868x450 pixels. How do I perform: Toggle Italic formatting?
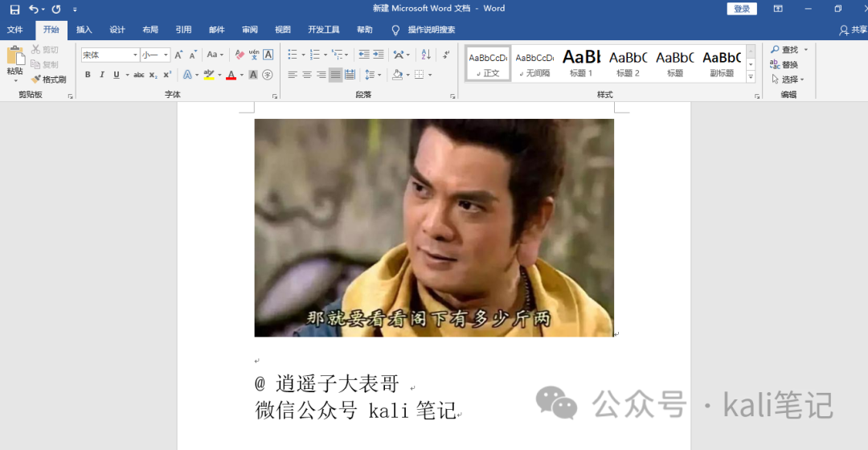point(102,75)
